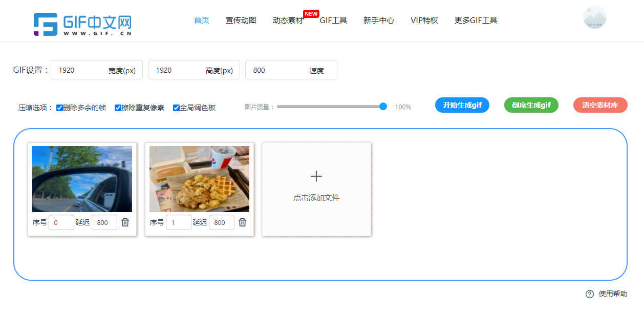Adjust the 图片质量 slider handle

tap(383, 107)
